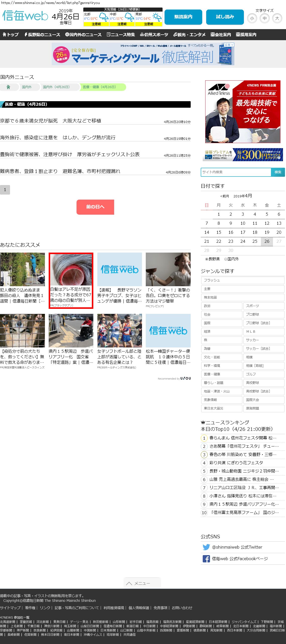286x644 pixels.
Task: Click the 信毎web logo in the header
Action: tap(25, 16)
